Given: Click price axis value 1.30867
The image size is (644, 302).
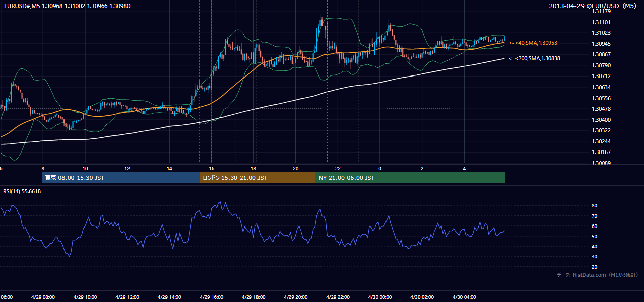Looking at the screenshot, I should pos(602,54).
